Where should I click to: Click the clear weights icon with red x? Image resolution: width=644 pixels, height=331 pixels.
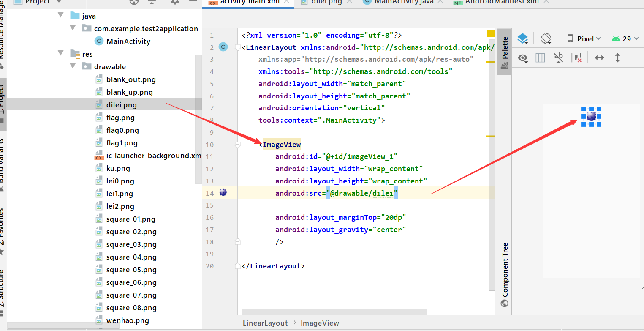(576, 58)
